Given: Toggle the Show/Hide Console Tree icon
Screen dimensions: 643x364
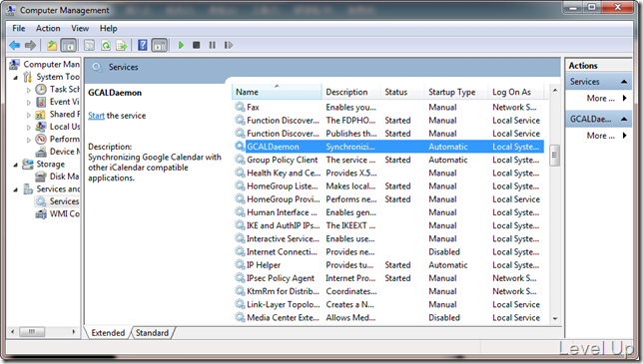Looking at the screenshot, I should point(68,45).
